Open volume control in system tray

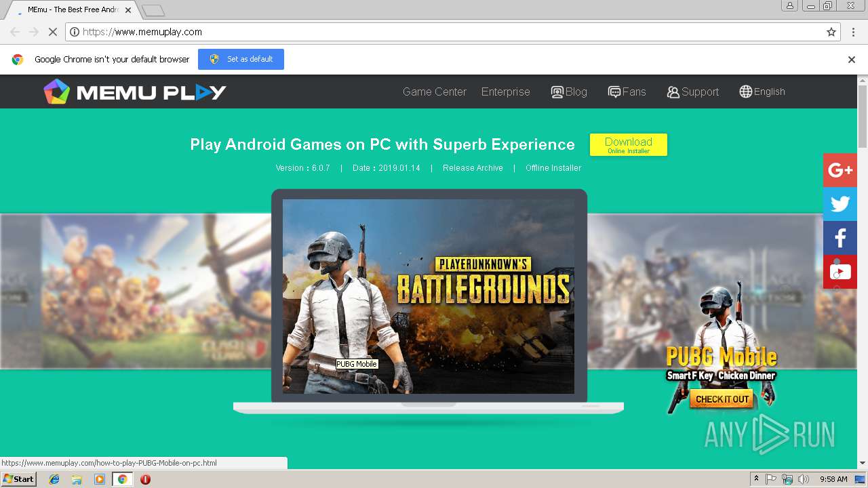[x=804, y=479]
